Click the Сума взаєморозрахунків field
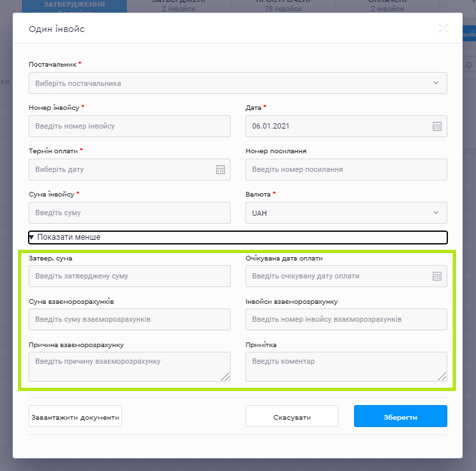 [129, 320]
